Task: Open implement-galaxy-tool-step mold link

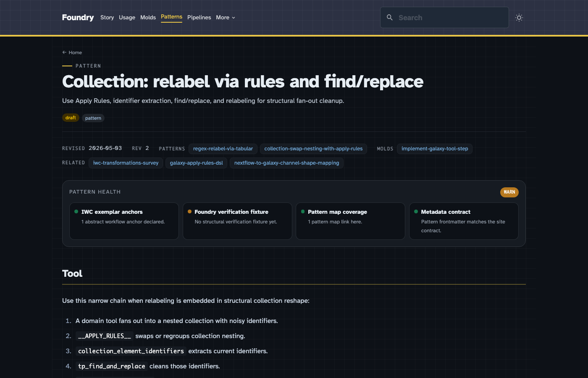Action: tap(435, 149)
